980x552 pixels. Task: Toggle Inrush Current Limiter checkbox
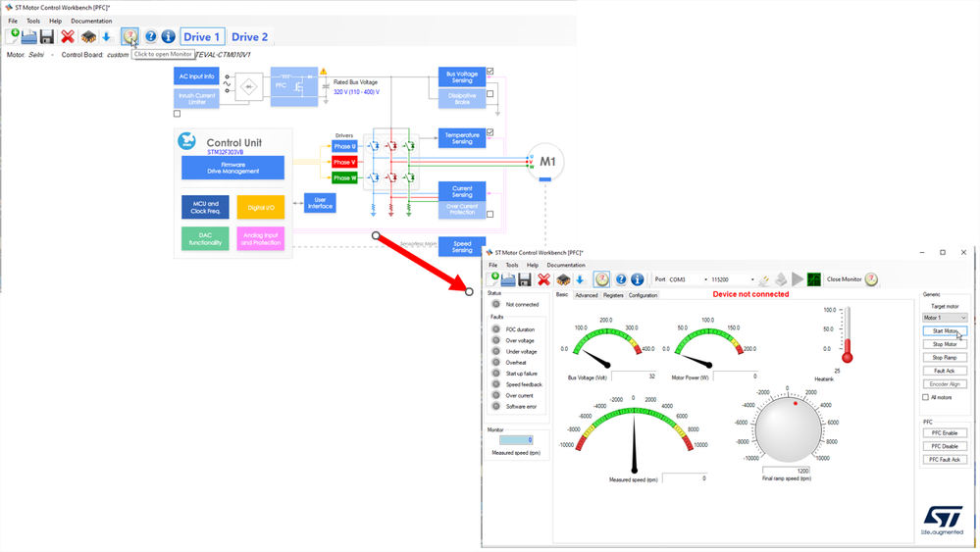pos(177,114)
